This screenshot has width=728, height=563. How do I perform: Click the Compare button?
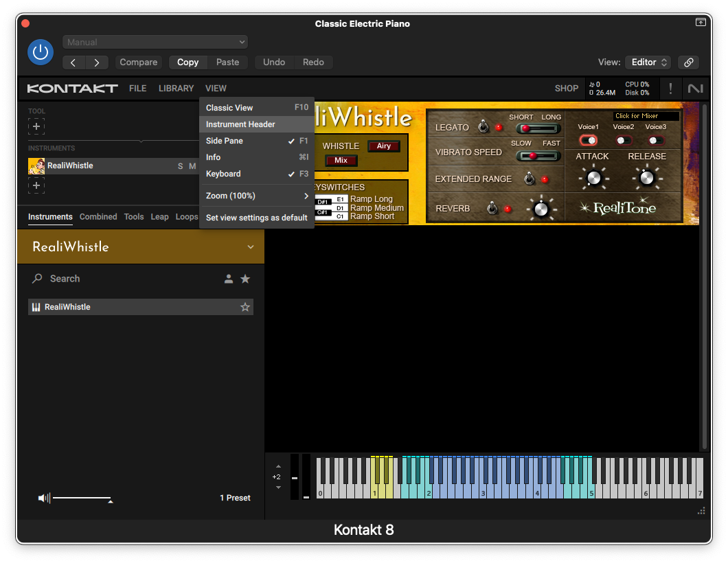[x=138, y=62]
